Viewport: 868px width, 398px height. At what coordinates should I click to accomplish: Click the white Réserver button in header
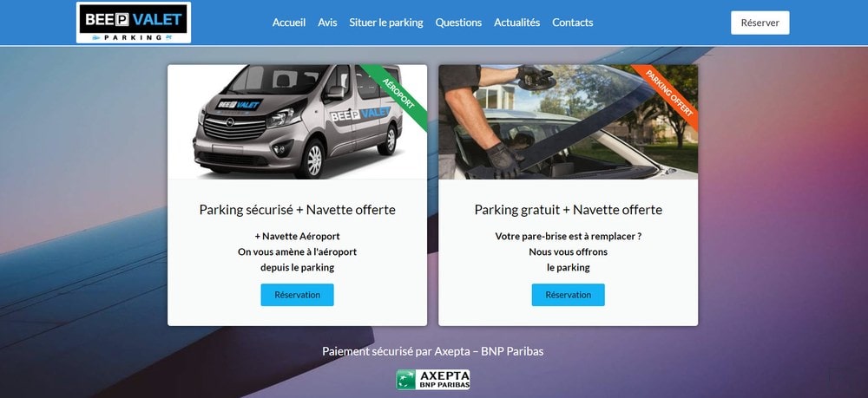tap(760, 23)
